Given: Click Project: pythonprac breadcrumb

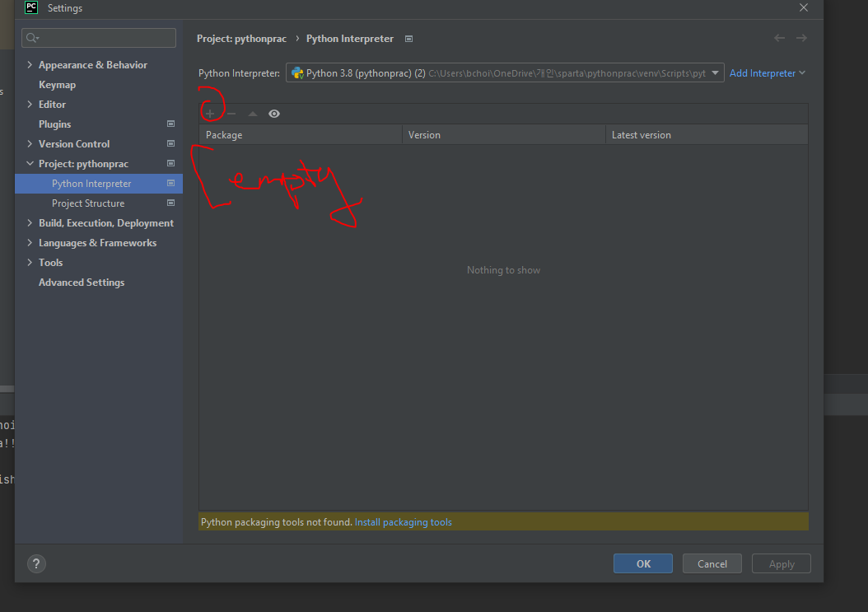Looking at the screenshot, I should click(x=242, y=39).
